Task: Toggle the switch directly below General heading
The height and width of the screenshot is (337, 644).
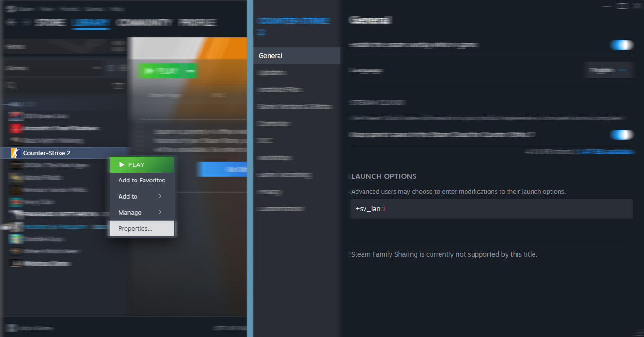Action: [621, 45]
